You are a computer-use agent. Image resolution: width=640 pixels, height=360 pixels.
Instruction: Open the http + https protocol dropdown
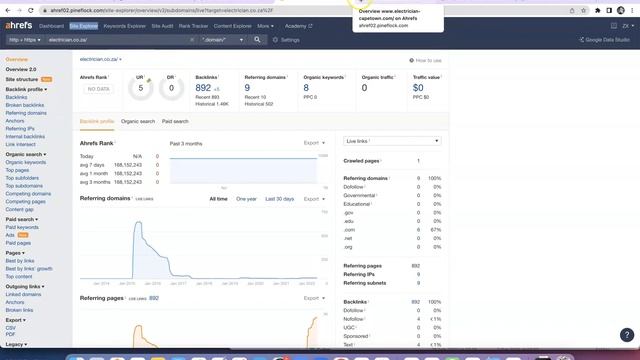24,40
